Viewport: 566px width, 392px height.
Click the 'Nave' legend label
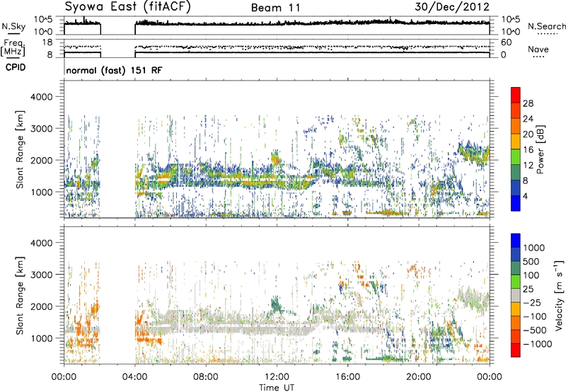click(538, 49)
